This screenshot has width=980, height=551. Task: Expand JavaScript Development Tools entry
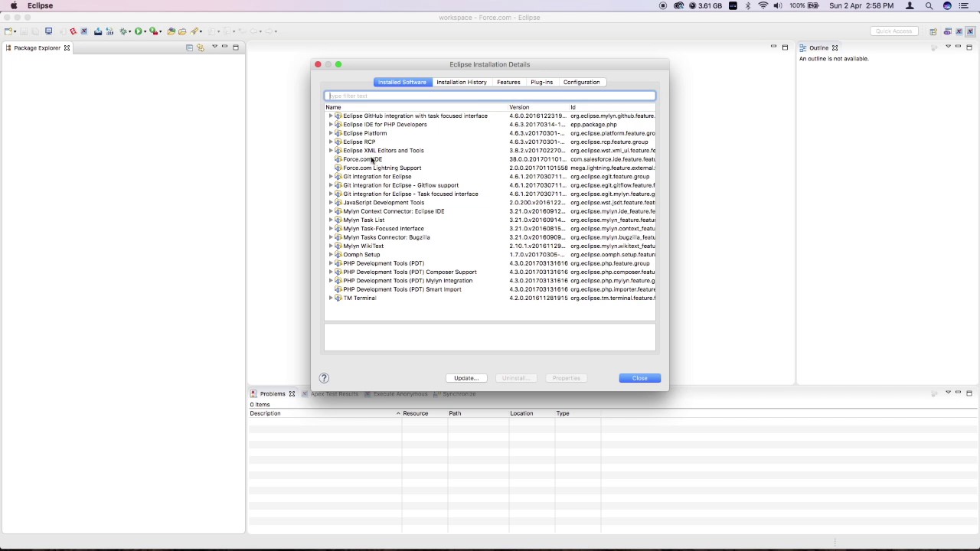tap(331, 203)
